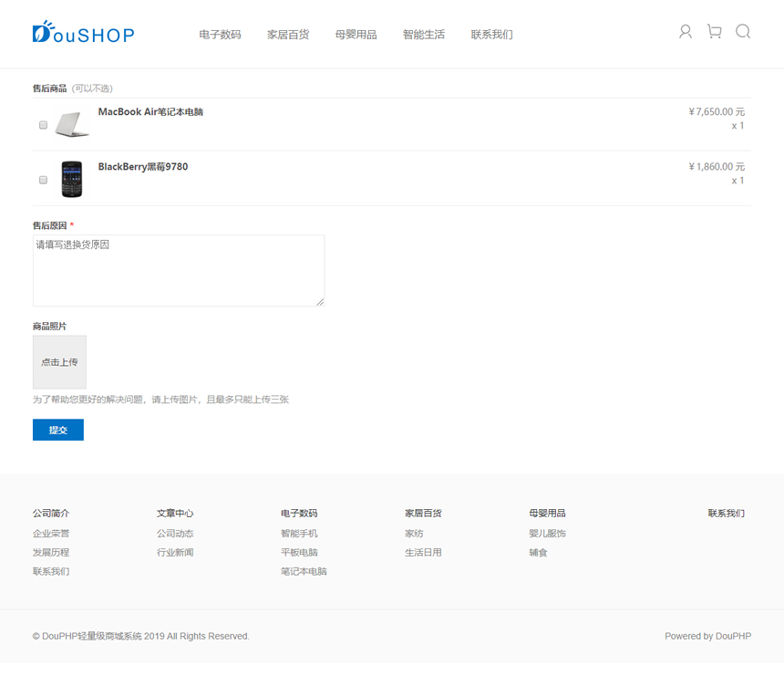Open 联系我们 under 公司简介 footer column
This screenshot has height=676, width=784.
(51, 571)
